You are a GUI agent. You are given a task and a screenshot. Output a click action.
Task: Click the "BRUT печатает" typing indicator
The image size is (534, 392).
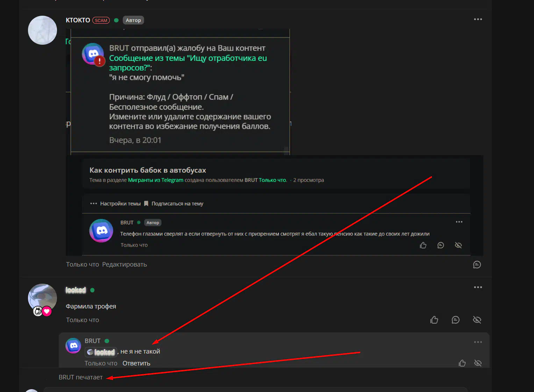(x=80, y=377)
